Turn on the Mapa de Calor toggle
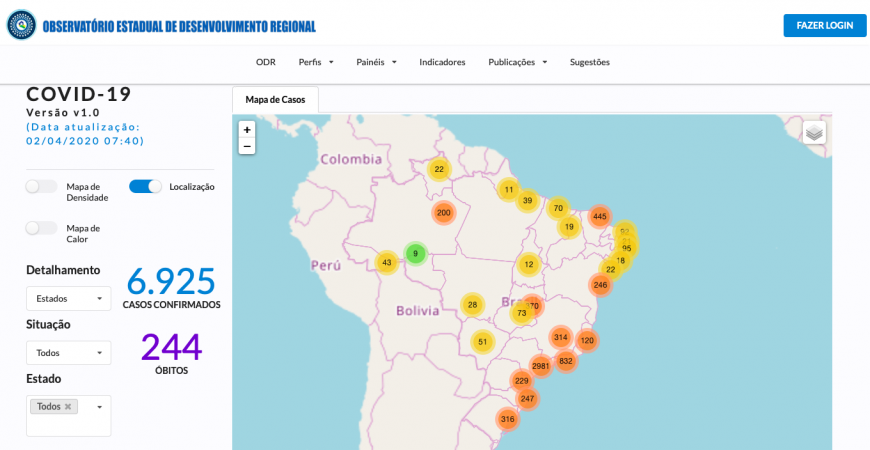This screenshot has height=450, width=870. [x=42, y=228]
